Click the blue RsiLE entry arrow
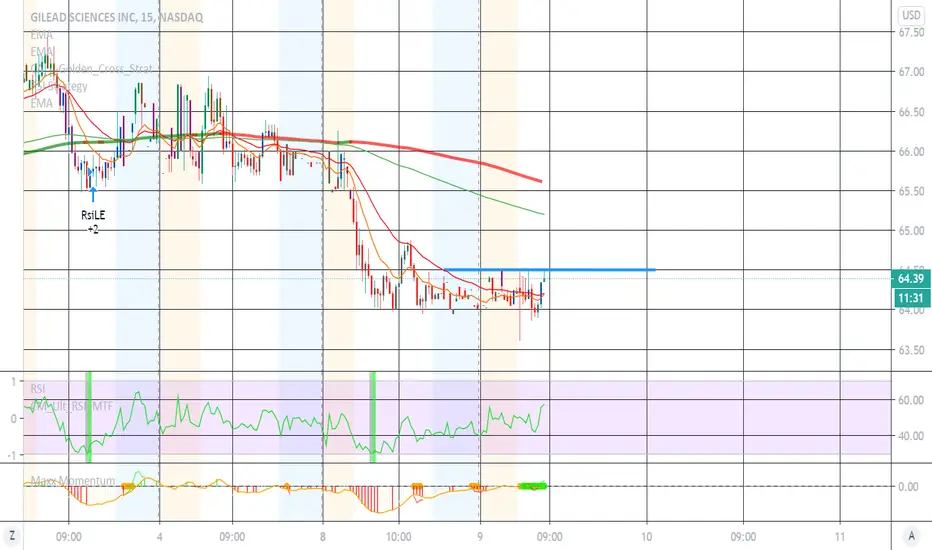The width and height of the screenshot is (932, 550). pyautogui.click(x=93, y=195)
